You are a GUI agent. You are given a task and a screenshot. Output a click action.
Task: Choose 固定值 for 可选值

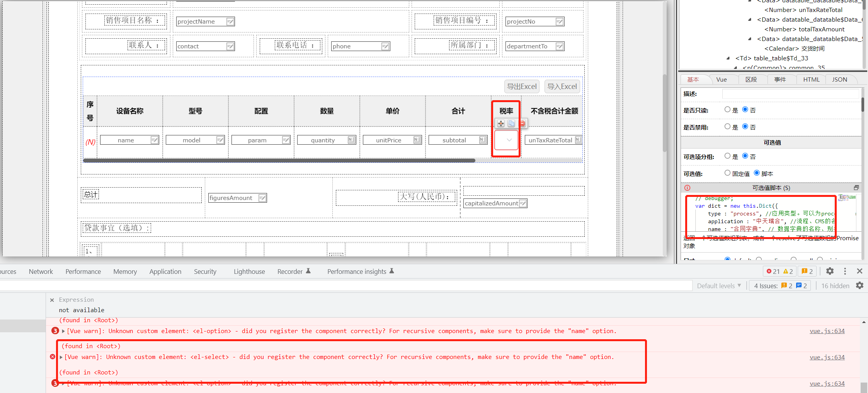click(728, 173)
